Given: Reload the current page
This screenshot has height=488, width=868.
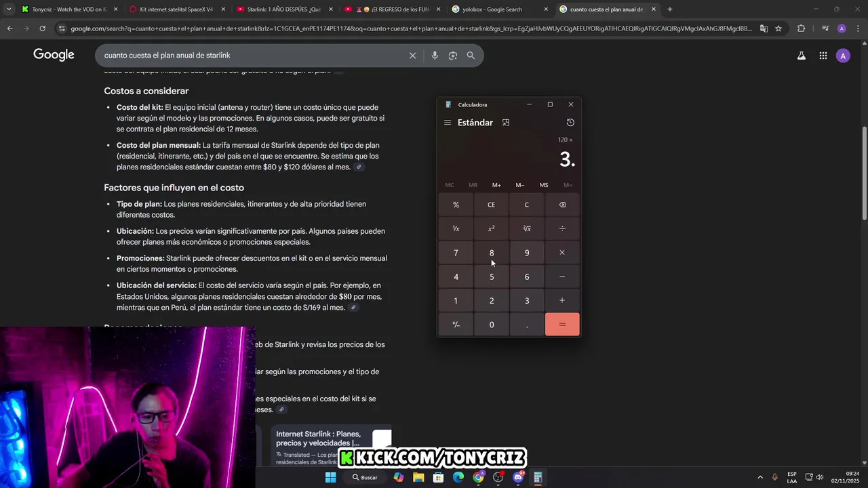Looking at the screenshot, I should (42, 28).
